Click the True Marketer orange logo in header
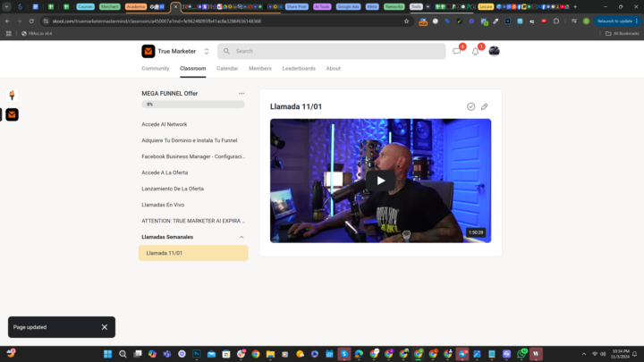Image resolution: width=644 pixels, height=362 pixels. (x=148, y=51)
